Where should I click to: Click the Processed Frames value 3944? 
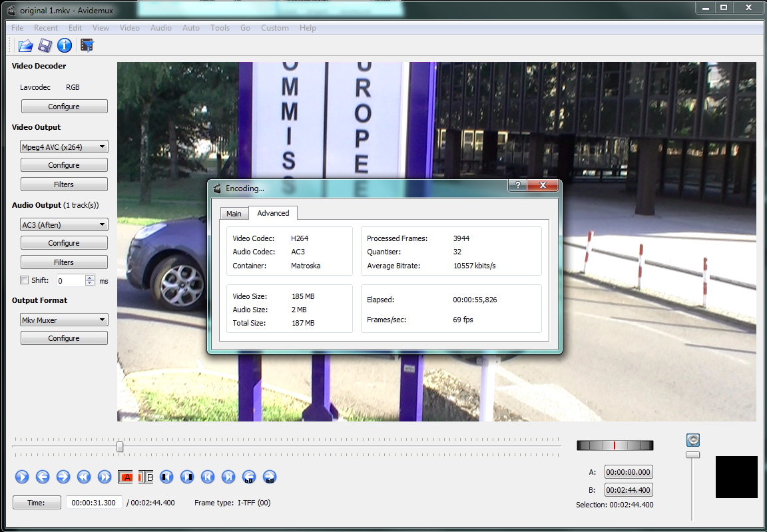[461, 238]
